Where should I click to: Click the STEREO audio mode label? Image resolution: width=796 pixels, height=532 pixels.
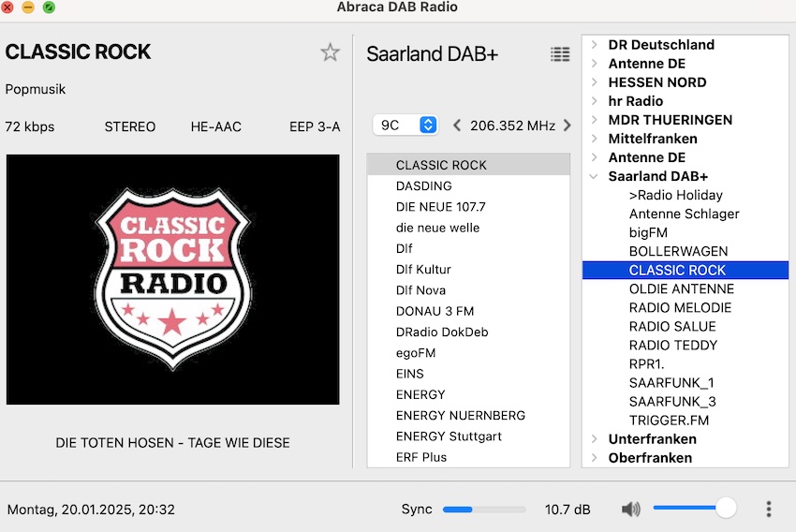tap(130, 126)
